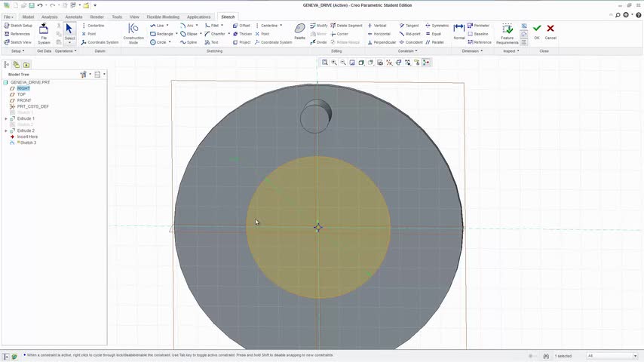The image size is (644, 362).
Task: Click the Zoom Out graphics icon
Action: (343, 63)
